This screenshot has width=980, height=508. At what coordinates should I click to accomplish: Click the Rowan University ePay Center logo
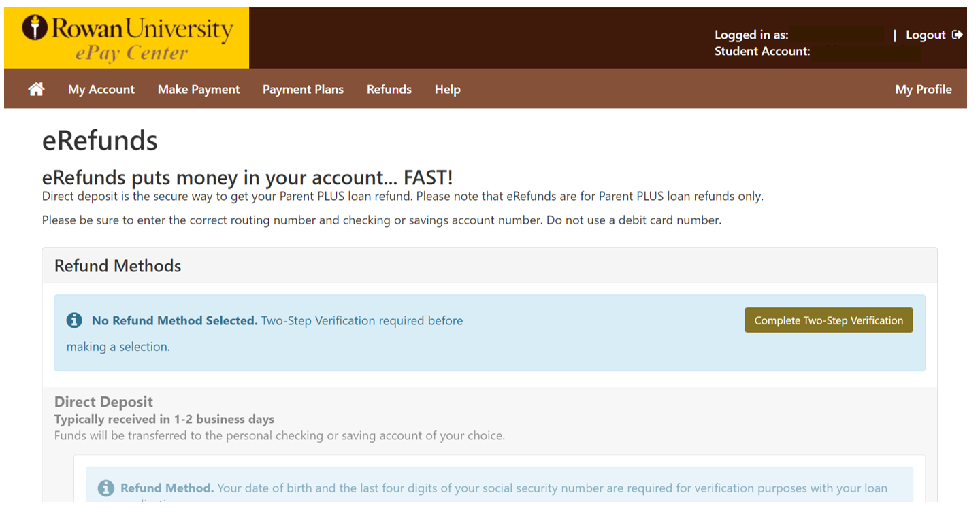(127, 38)
